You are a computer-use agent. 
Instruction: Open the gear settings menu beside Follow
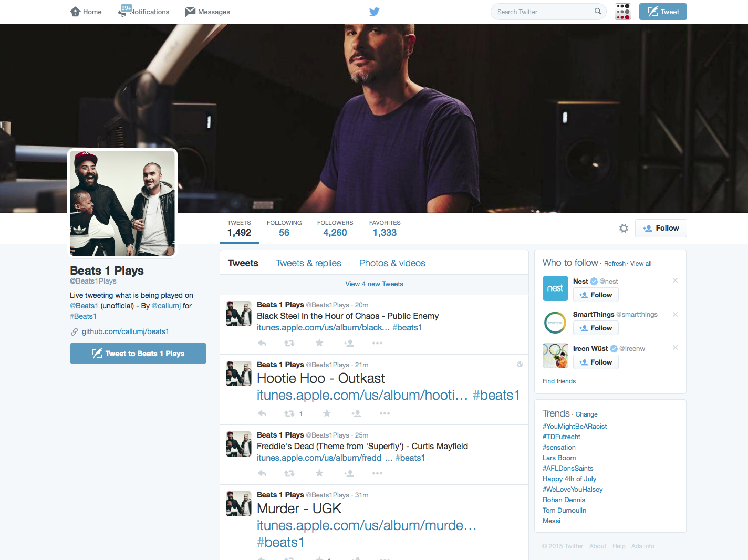pyautogui.click(x=624, y=228)
